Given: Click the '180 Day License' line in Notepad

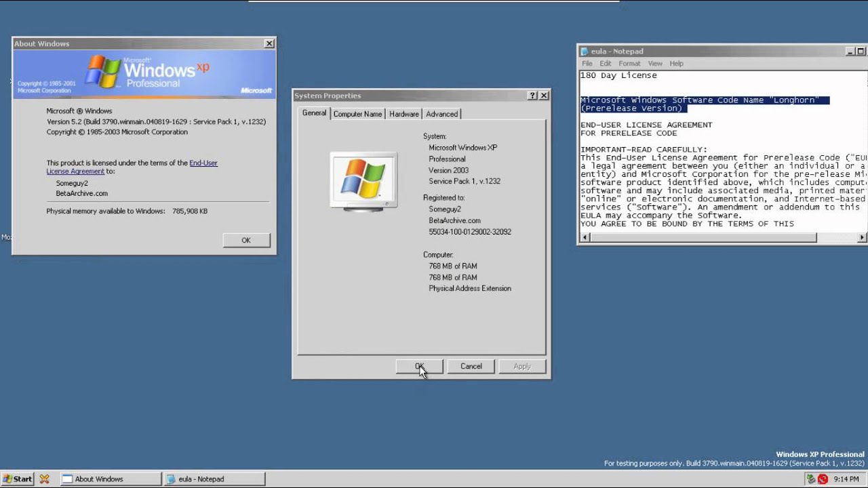Looking at the screenshot, I should (x=618, y=75).
